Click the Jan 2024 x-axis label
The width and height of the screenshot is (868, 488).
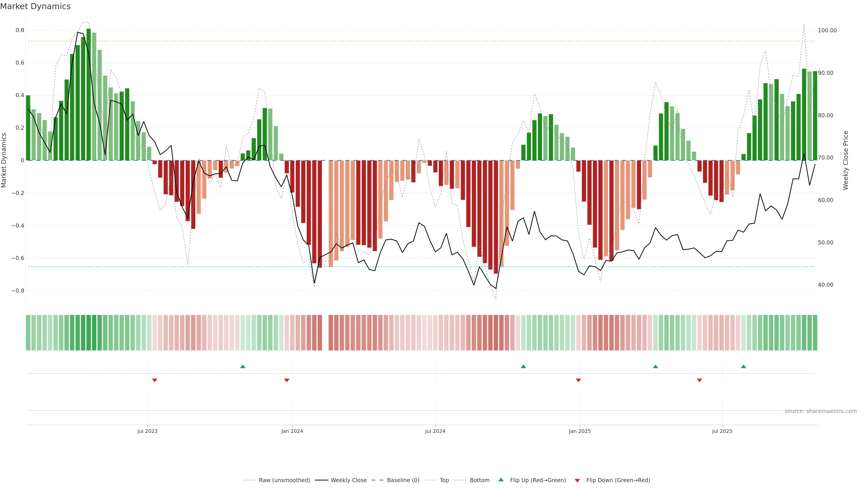tap(292, 431)
